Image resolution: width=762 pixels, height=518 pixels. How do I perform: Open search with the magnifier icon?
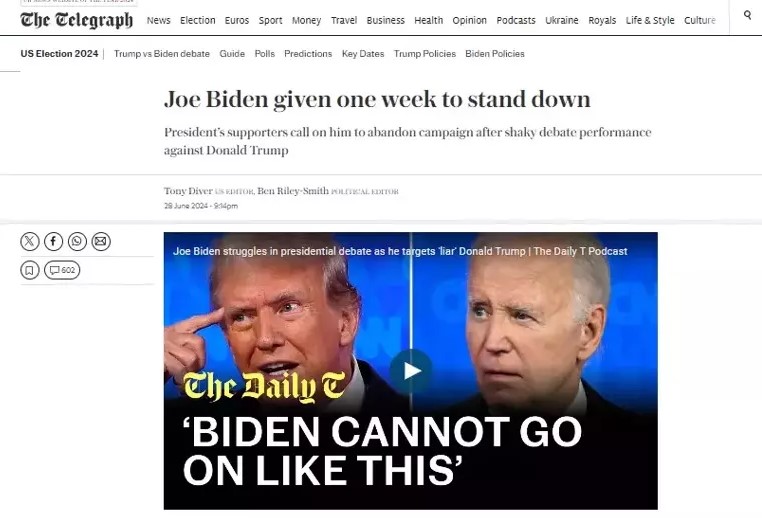[x=747, y=15]
